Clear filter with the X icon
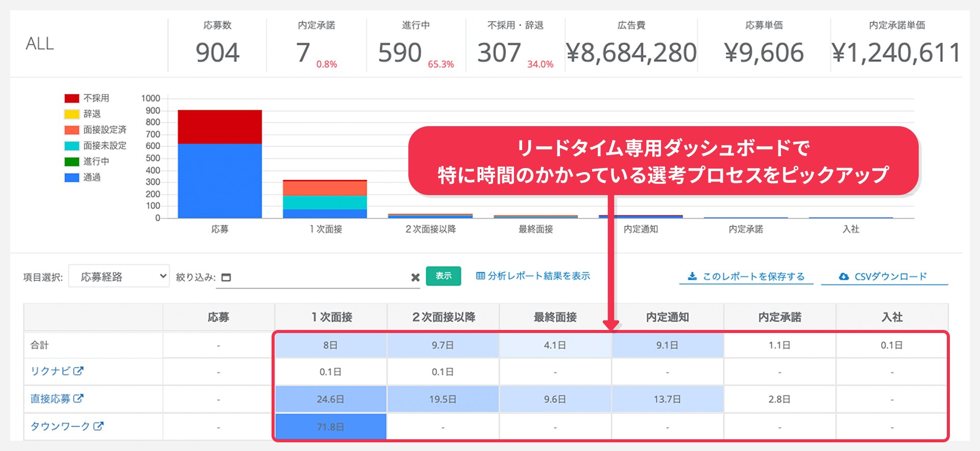Screen dimensions: 980x451 click(415, 277)
